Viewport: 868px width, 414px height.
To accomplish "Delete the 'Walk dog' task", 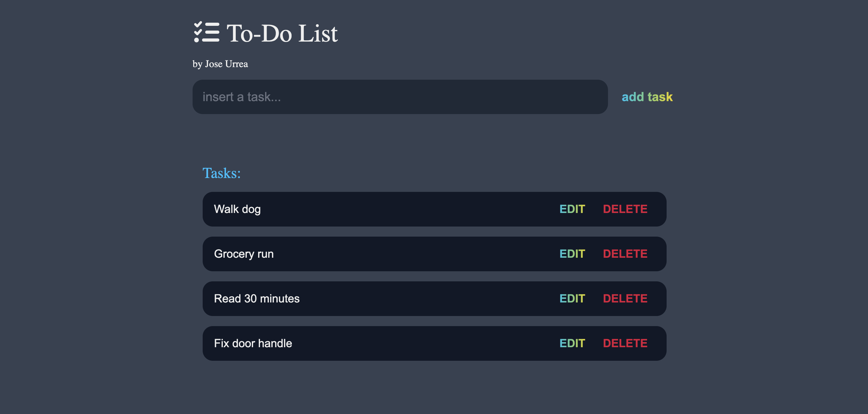I will (625, 209).
